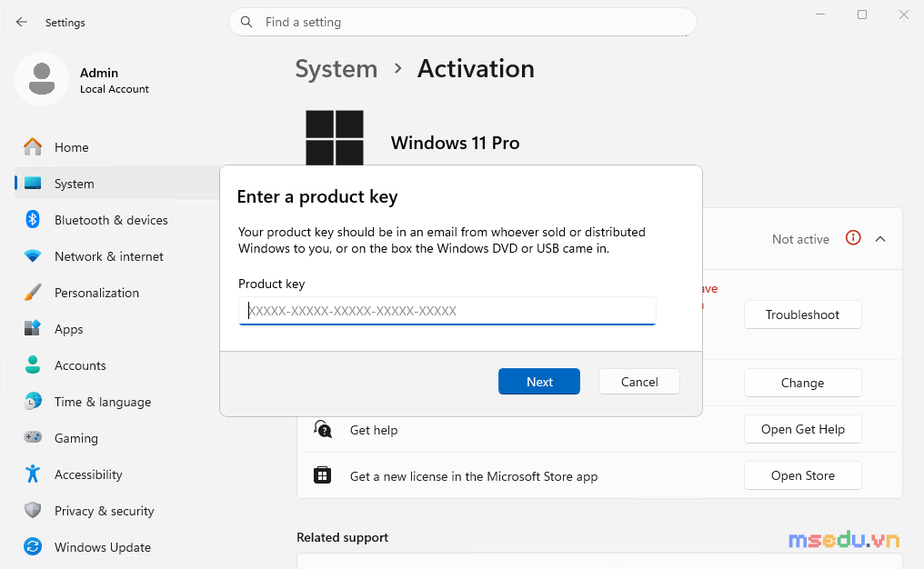Collapse the activation state chevron

point(880,238)
